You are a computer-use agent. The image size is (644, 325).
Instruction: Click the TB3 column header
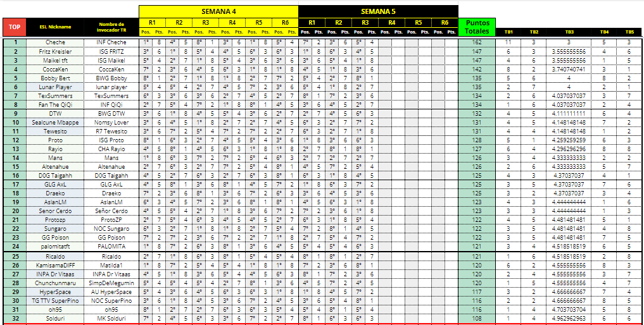569,32
